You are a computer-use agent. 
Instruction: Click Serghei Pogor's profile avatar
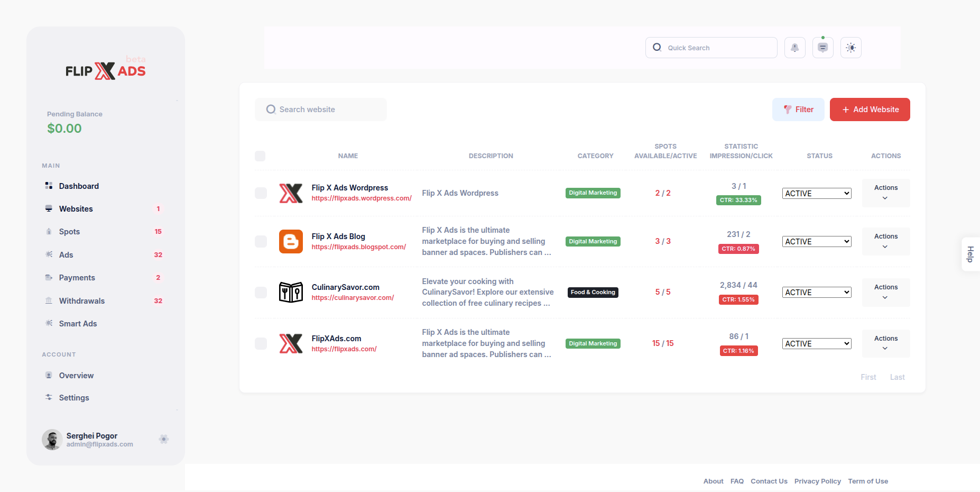click(x=52, y=440)
